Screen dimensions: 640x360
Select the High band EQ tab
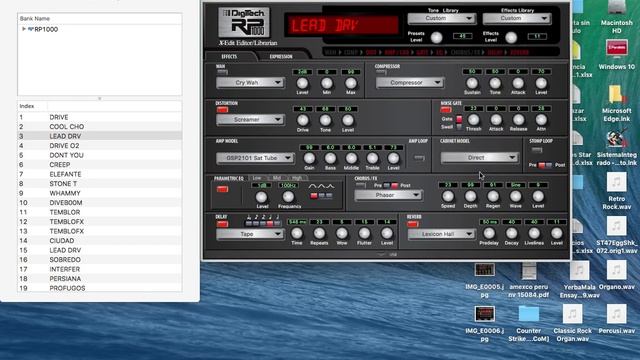[297, 178]
